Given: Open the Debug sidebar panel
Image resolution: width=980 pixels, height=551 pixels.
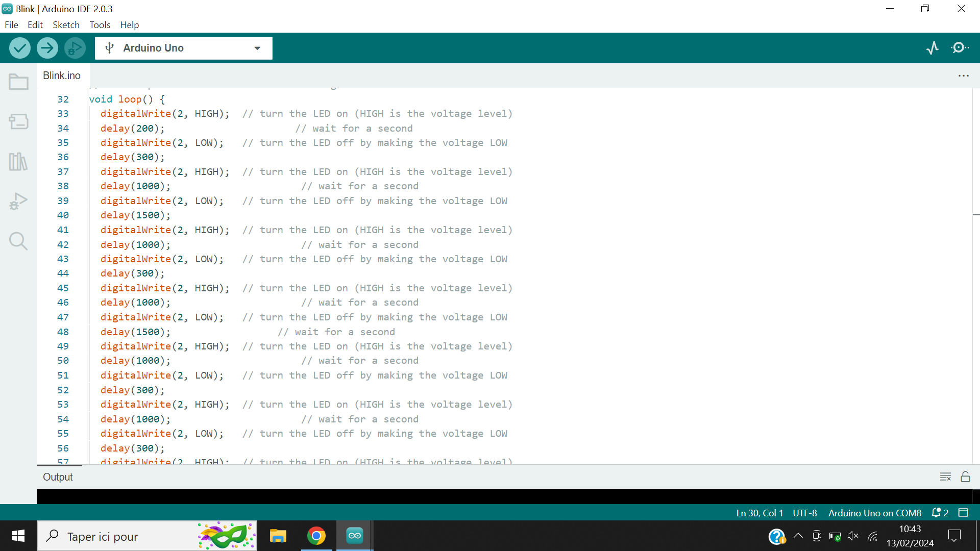Looking at the screenshot, I should coord(18,202).
